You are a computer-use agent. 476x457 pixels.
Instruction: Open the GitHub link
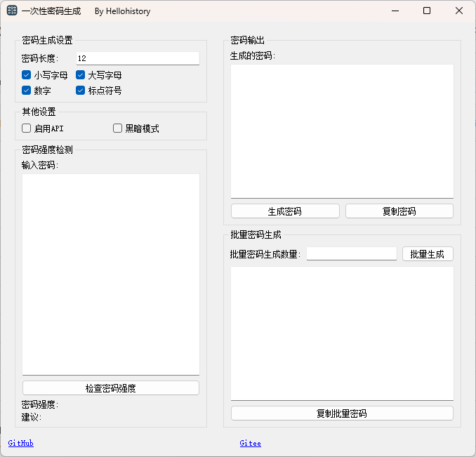click(20, 444)
